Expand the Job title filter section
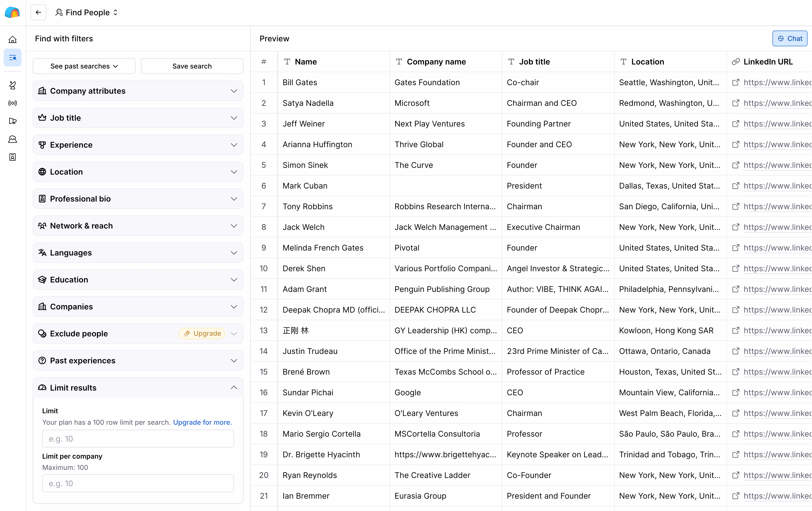The width and height of the screenshot is (812, 511). pyautogui.click(x=138, y=118)
